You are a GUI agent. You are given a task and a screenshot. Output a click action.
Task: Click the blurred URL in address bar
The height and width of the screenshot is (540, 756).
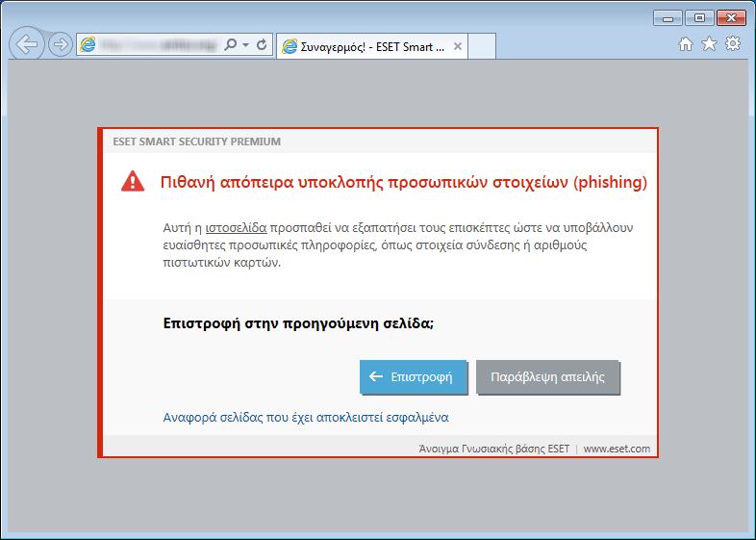[159, 45]
